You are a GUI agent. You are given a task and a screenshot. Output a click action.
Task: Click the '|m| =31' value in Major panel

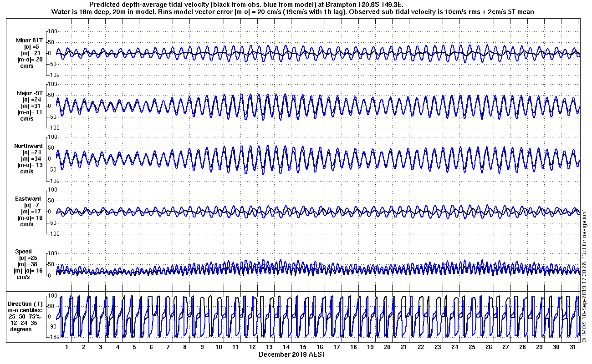(x=31, y=106)
